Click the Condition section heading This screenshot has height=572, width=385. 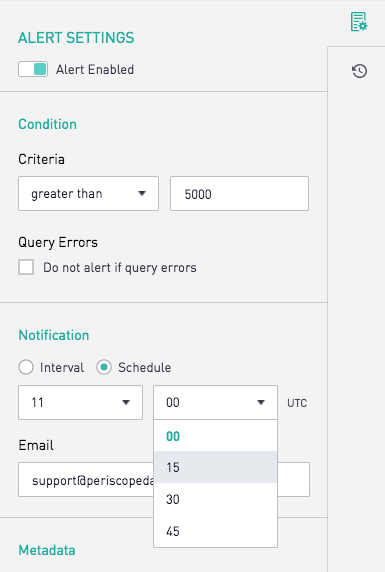[47, 124]
